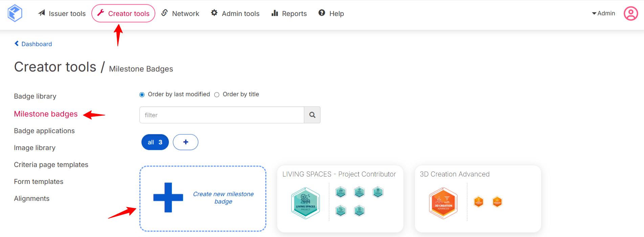Click the filter search magnifier button
644x237 pixels.
coord(312,115)
